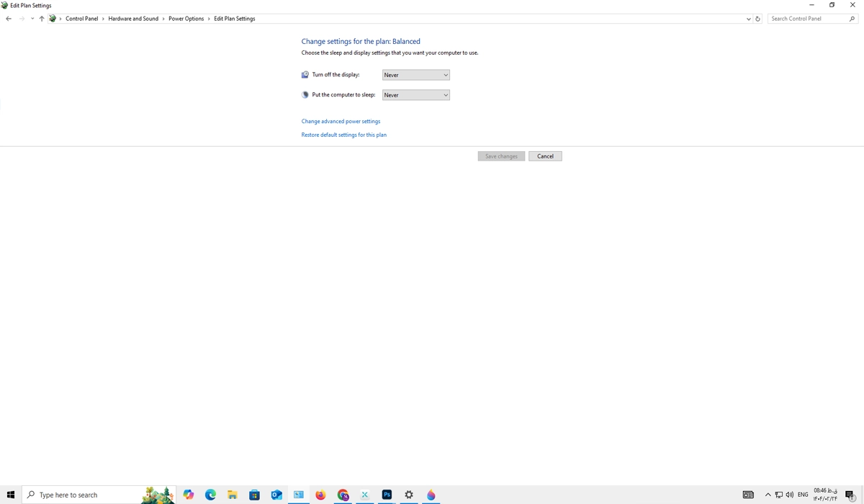The width and height of the screenshot is (864, 504).
Task: Navigate to Power Options breadcrumb
Action: tap(186, 19)
